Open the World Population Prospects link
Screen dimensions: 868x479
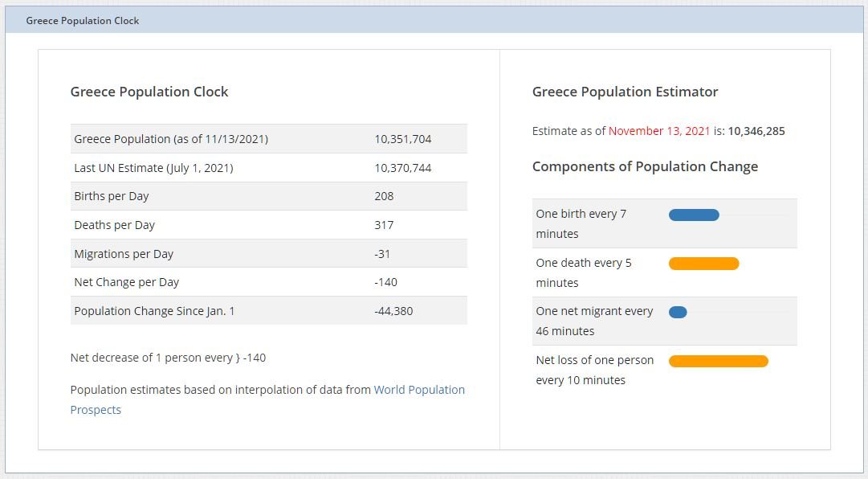coord(419,390)
